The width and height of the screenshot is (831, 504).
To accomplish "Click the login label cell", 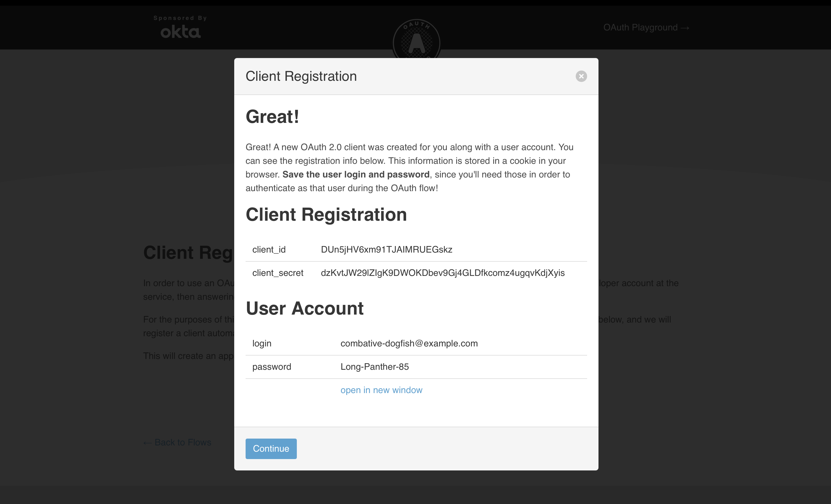I will [262, 343].
